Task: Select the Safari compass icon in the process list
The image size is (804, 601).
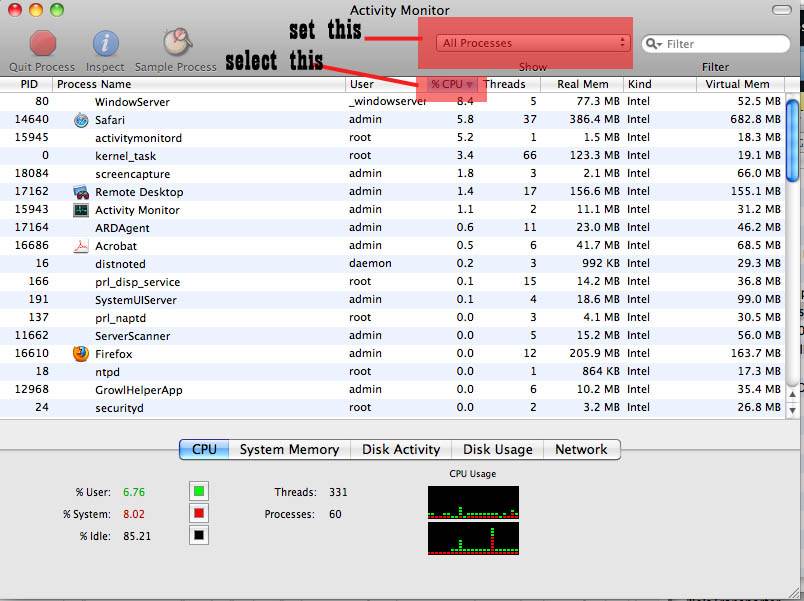Action: pos(81,120)
